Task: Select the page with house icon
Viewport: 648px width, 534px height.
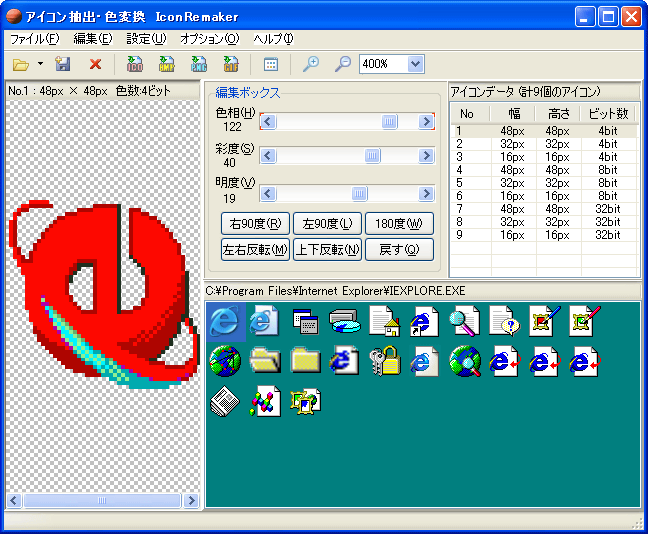Action: click(385, 321)
